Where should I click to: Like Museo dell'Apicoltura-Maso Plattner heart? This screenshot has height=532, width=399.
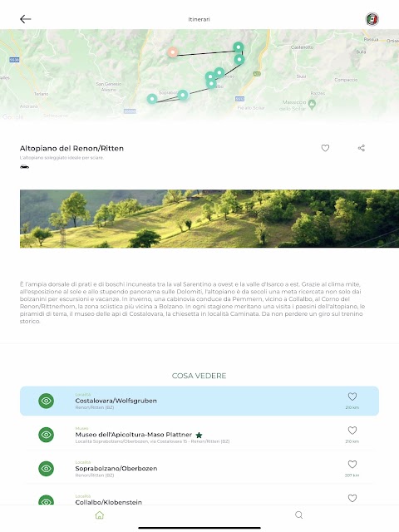point(352,431)
